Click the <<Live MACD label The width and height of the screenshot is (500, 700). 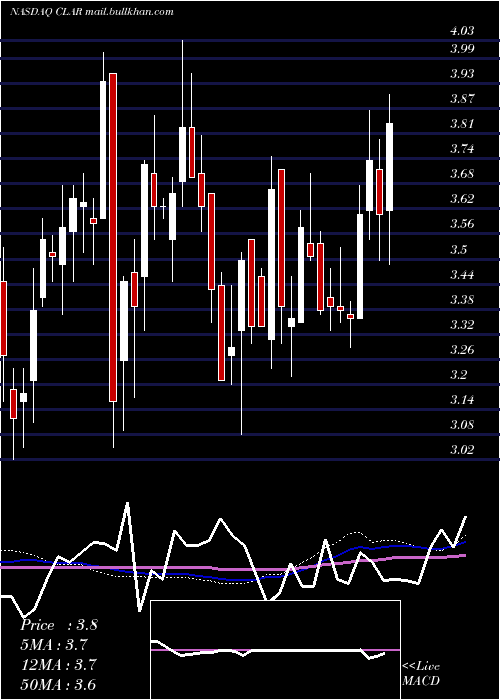[x=421, y=674]
